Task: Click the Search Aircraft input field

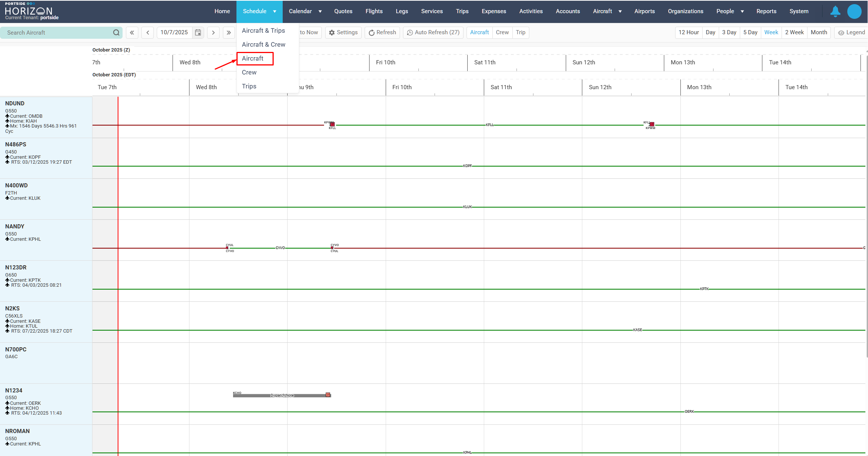Action: point(56,33)
